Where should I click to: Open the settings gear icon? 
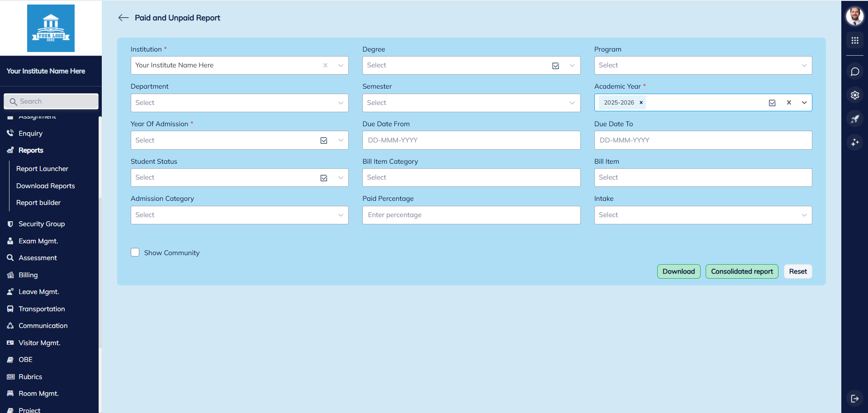(854, 95)
